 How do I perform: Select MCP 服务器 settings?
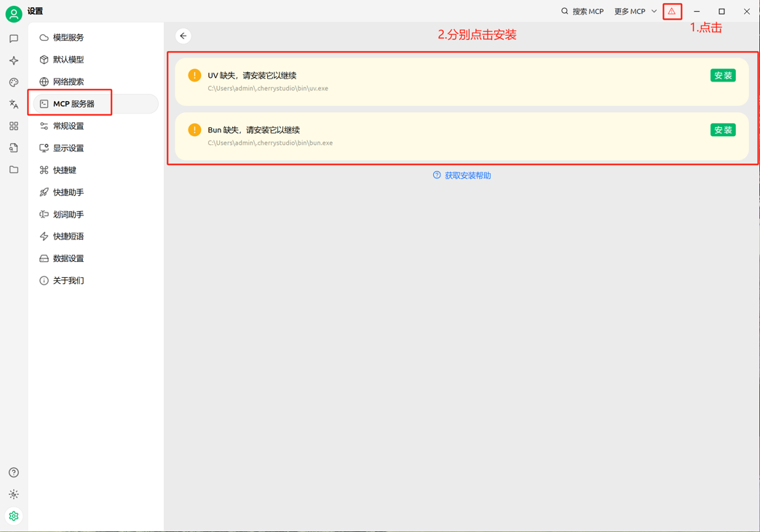[95, 103]
